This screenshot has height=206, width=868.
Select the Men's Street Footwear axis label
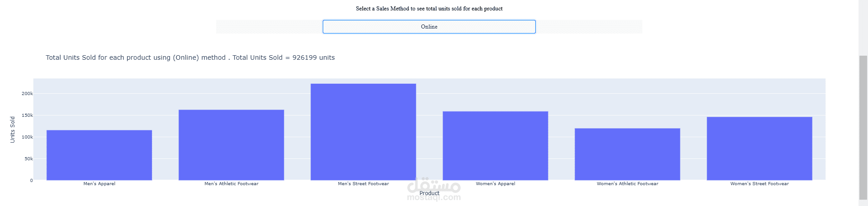point(363,184)
